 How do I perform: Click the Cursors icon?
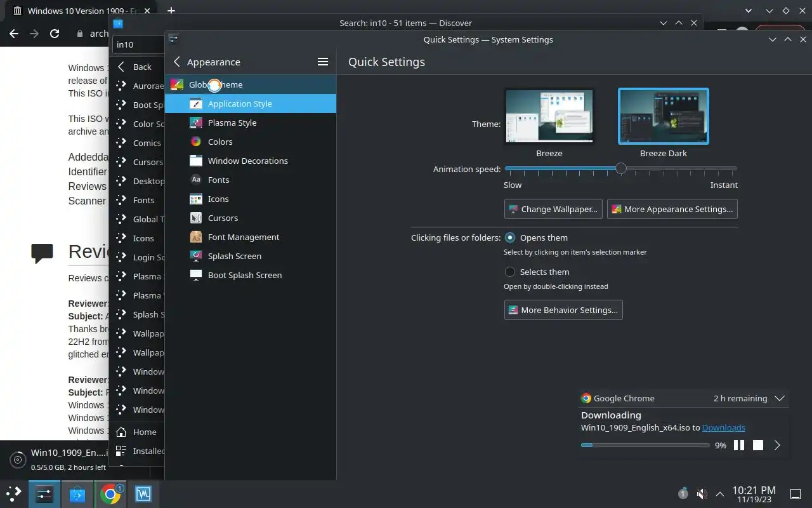196,218
